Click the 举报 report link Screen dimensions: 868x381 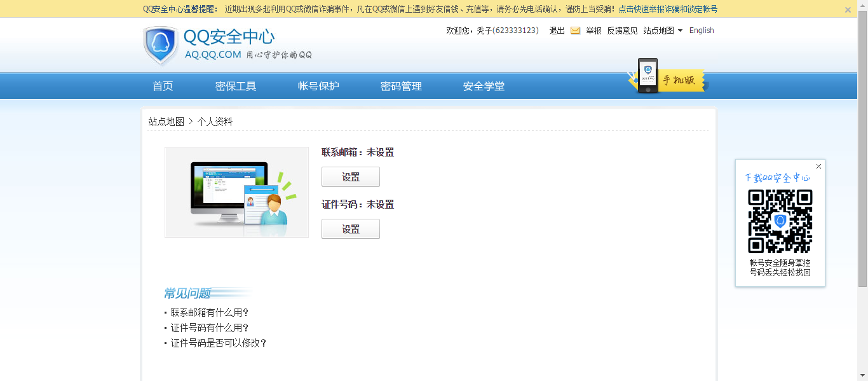[593, 31]
